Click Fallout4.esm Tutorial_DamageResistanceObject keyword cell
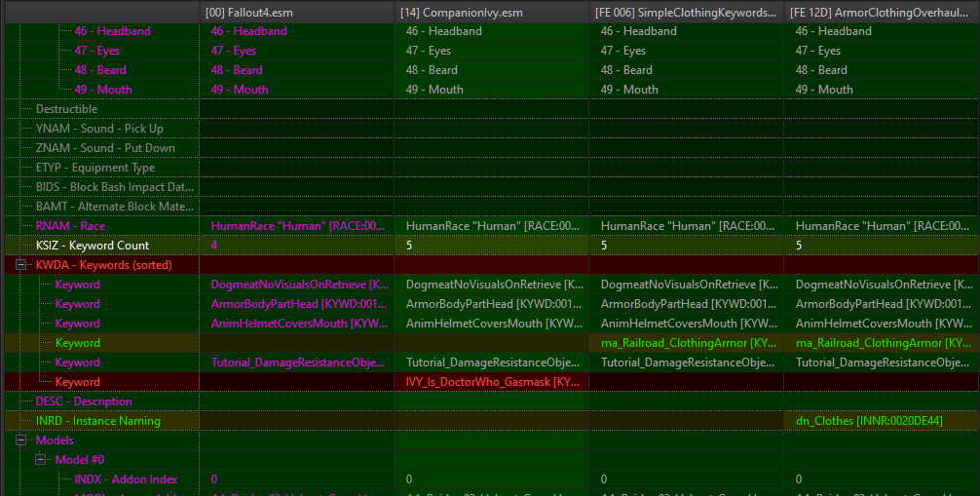Screen dimensions: 980x496 pos(297,362)
